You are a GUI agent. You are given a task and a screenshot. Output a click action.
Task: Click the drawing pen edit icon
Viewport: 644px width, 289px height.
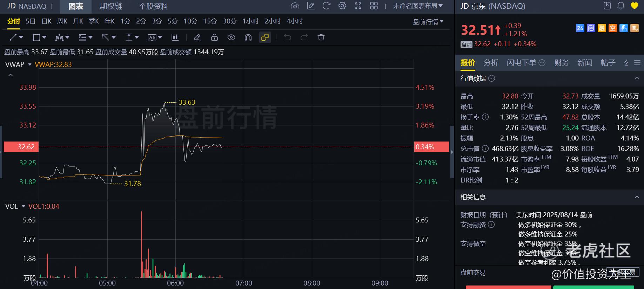tap(197, 37)
